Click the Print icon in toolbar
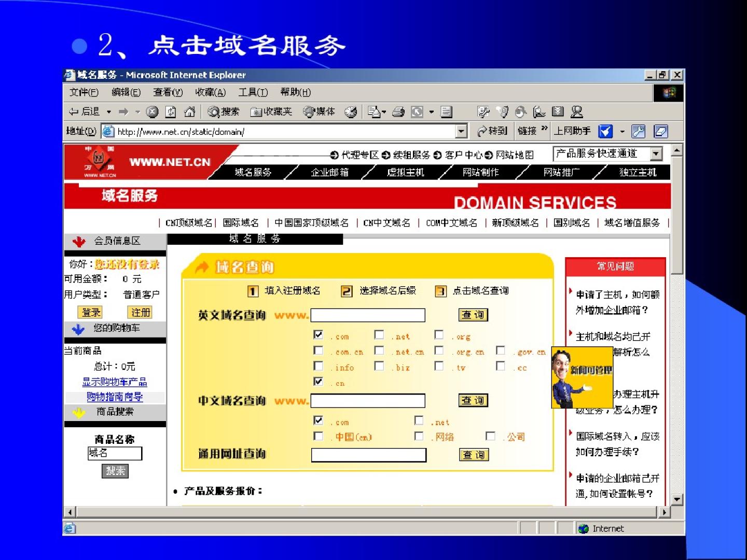The width and height of the screenshot is (747, 560). point(398,111)
